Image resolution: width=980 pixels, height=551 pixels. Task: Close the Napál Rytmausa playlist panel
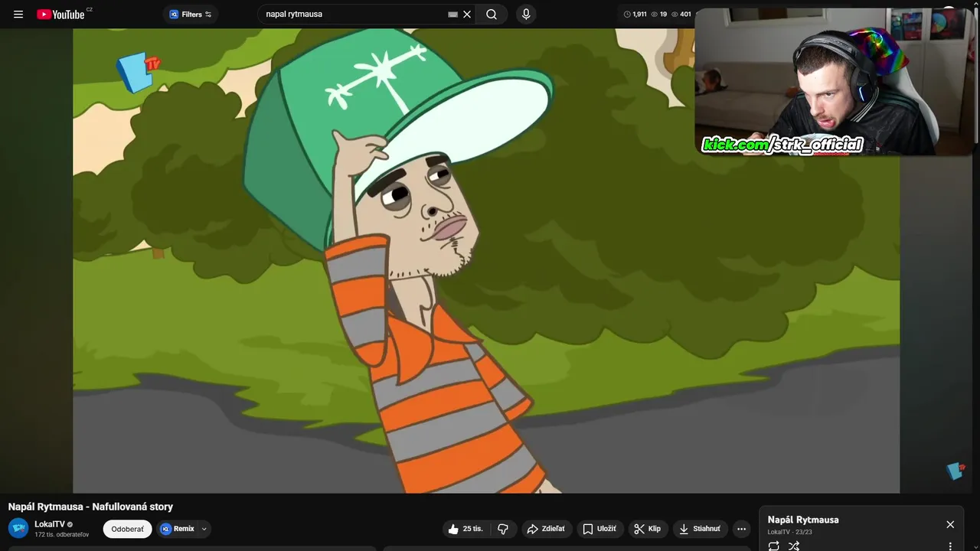click(950, 524)
